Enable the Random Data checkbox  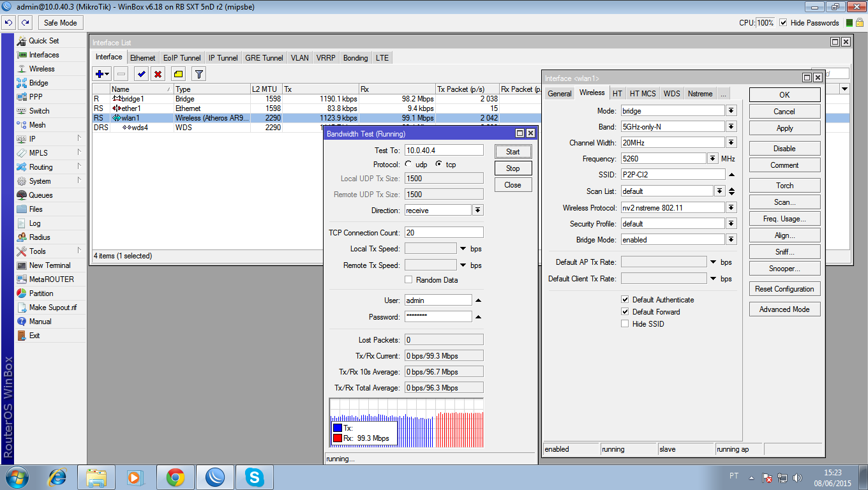[408, 280]
